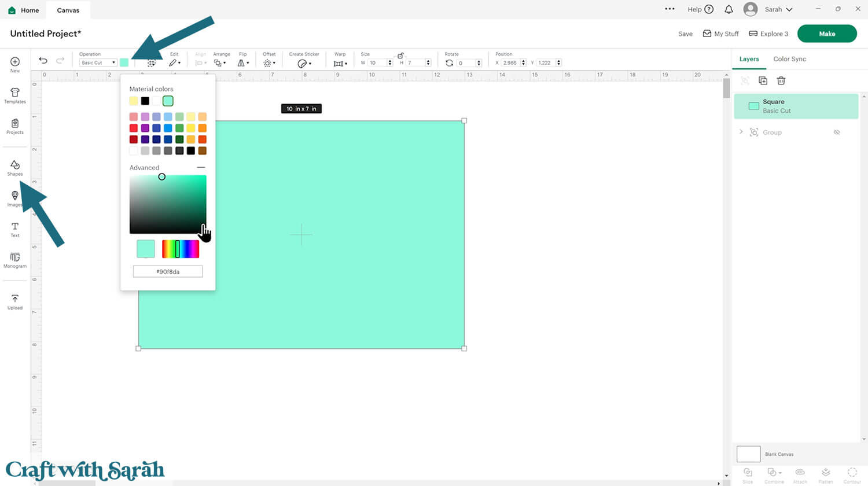The image size is (868, 486).
Task: Duplicate the selected layer
Action: click(x=763, y=81)
